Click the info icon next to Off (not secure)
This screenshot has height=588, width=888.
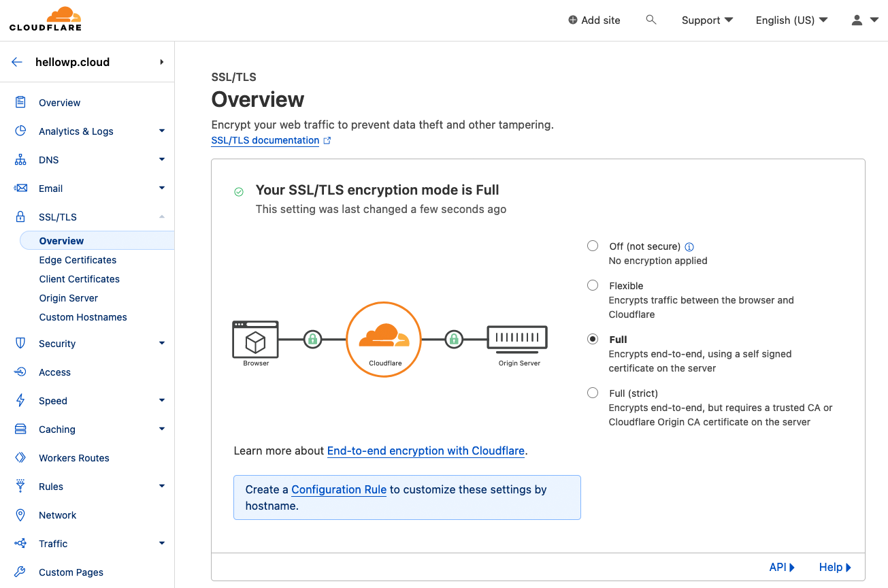click(x=689, y=247)
